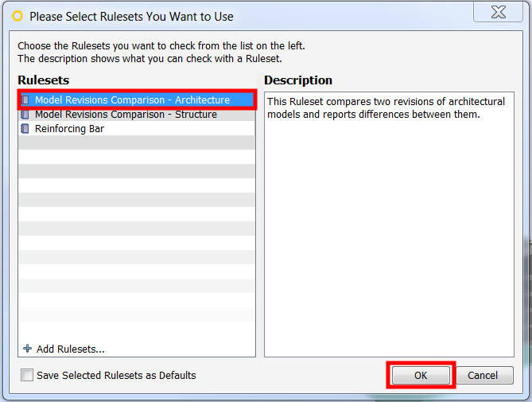This screenshot has width=532, height=402.
Task: Click the Description heading above the text box
Action: click(x=298, y=80)
